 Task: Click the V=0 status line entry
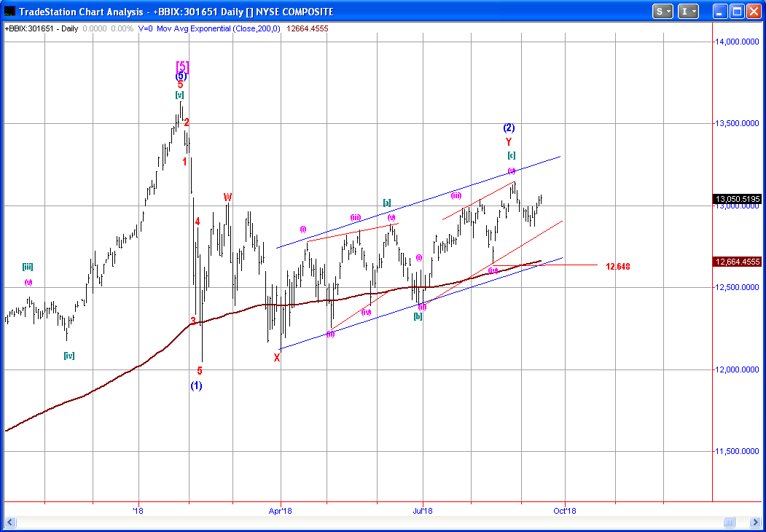click(146, 29)
